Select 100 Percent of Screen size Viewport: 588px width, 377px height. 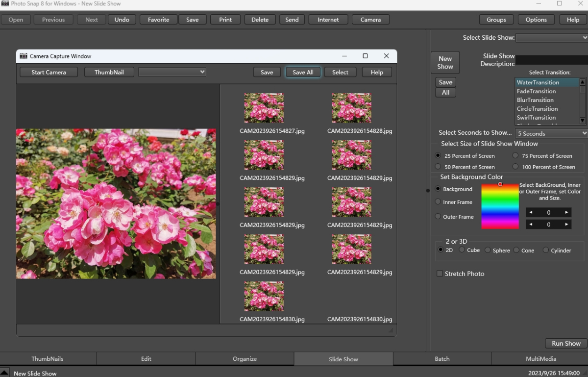(x=515, y=167)
